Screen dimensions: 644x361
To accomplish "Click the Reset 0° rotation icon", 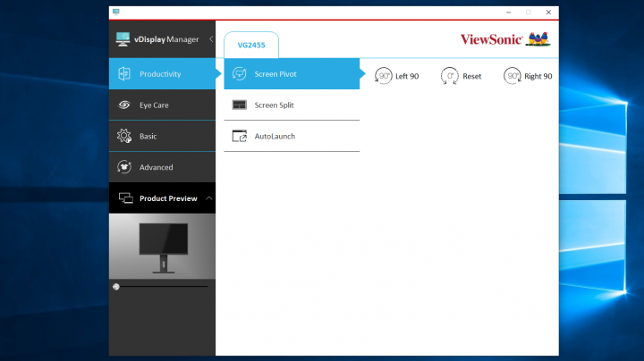I will pos(450,76).
